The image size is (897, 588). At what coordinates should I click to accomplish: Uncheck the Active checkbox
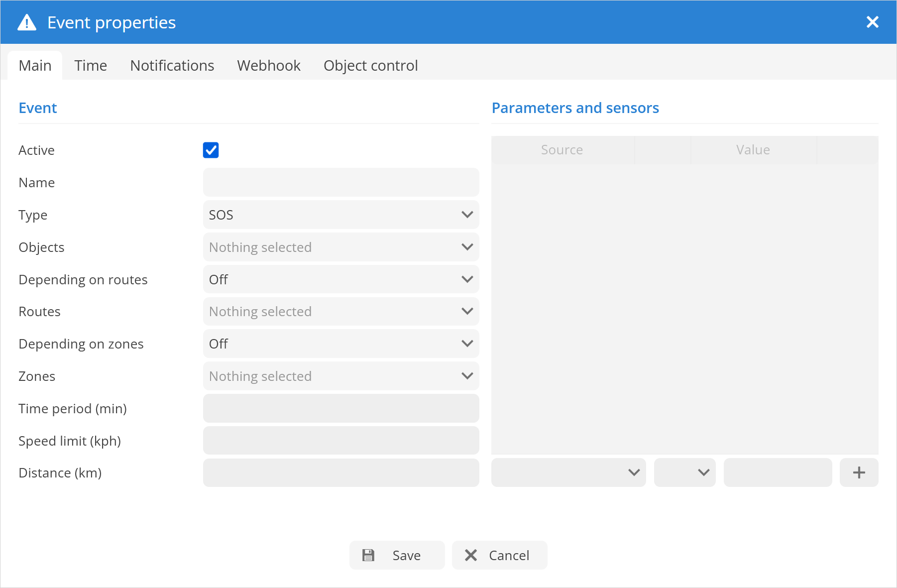211,150
